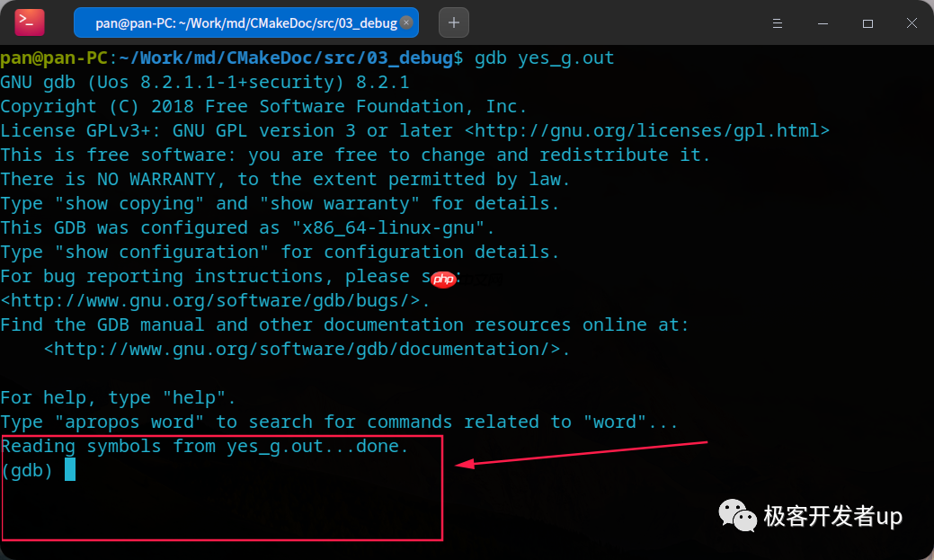The image size is (934, 560).
Task: Open the terminal hamburger menu
Action: coord(778,23)
